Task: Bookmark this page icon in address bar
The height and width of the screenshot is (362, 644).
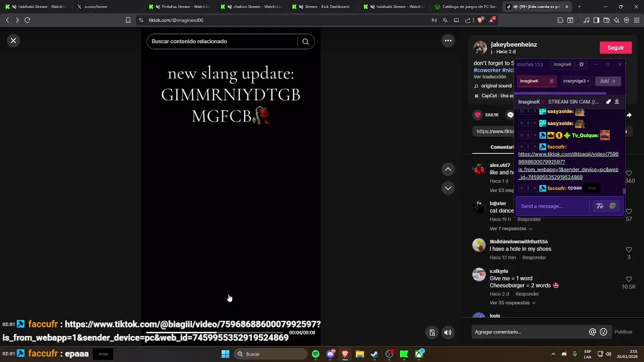Action: (x=128, y=20)
